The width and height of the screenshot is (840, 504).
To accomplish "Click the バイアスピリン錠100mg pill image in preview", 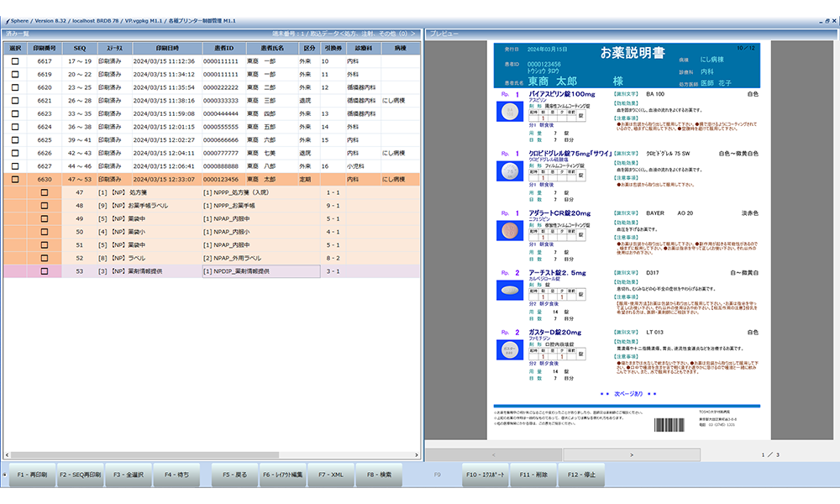I will tap(510, 112).
